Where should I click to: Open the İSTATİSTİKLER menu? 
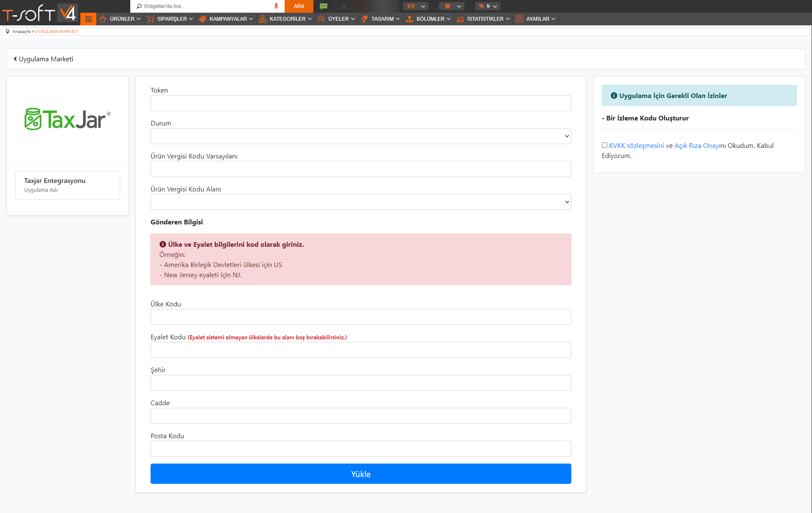(483, 19)
